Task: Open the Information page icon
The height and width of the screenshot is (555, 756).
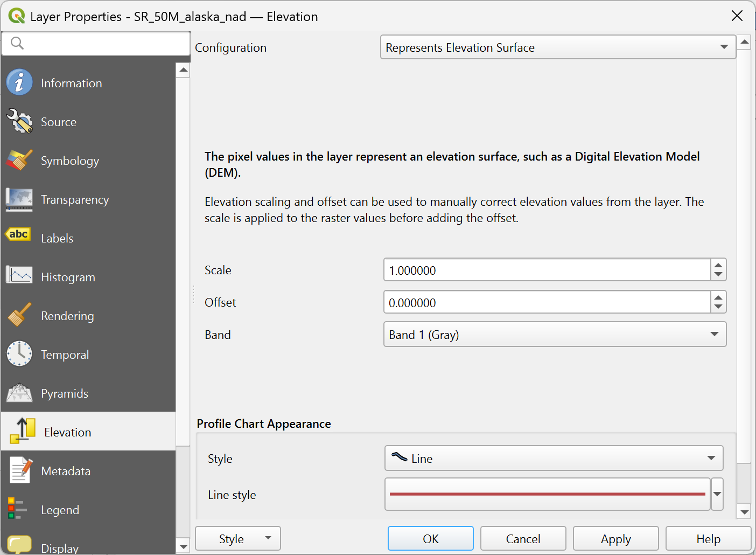Action: click(19, 83)
